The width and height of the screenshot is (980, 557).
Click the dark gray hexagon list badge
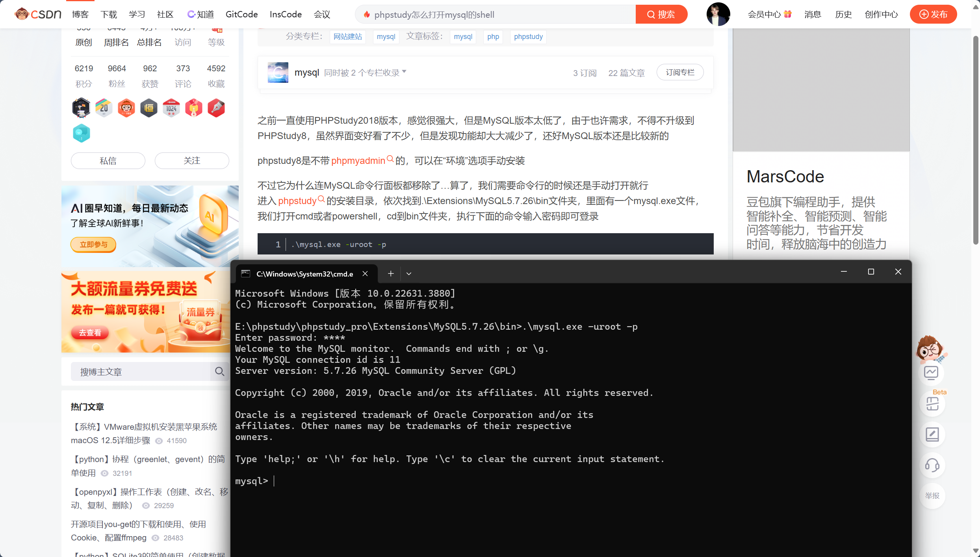pos(149,108)
